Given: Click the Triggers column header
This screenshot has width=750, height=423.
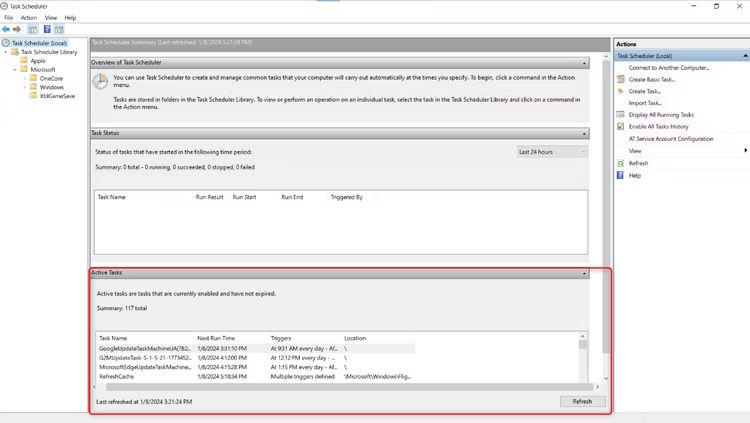Looking at the screenshot, I should (x=281, y=338).
